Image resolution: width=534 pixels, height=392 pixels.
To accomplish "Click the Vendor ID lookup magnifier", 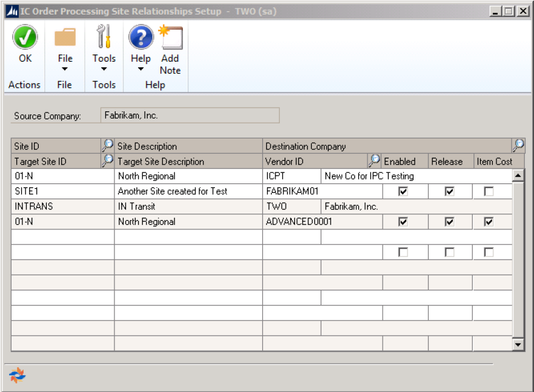I will point(374,161).
